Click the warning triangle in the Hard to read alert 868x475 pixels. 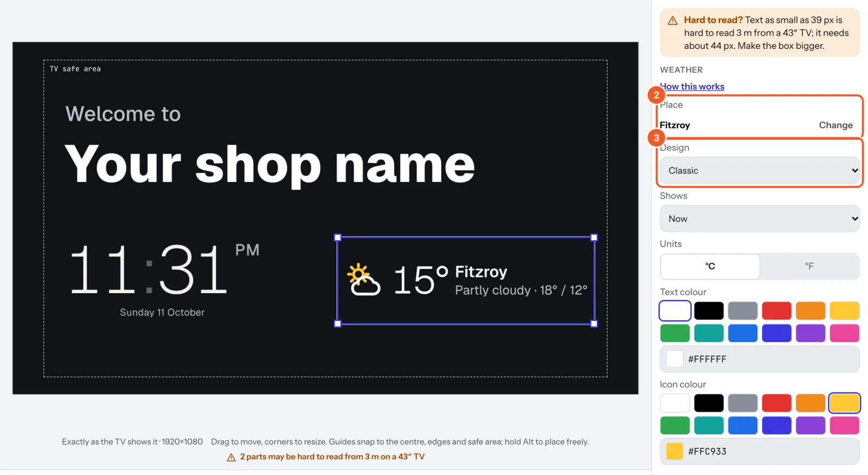click(x=673, y=21)
